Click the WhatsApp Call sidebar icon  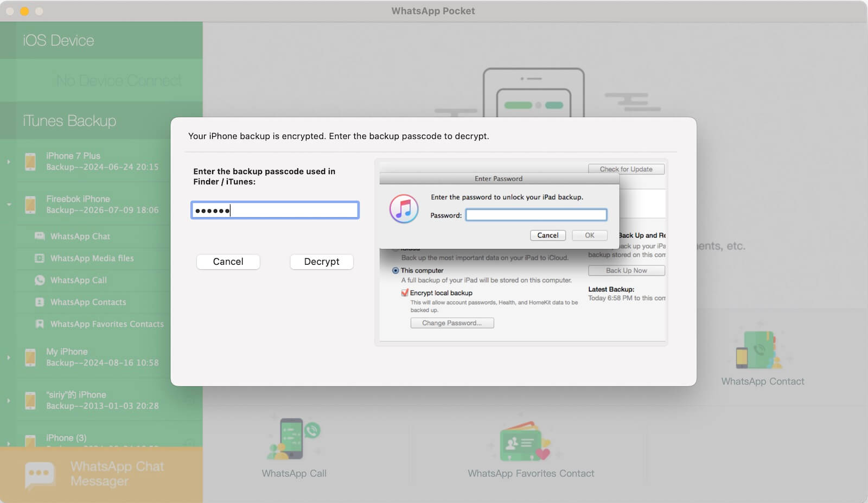(40, 280)
